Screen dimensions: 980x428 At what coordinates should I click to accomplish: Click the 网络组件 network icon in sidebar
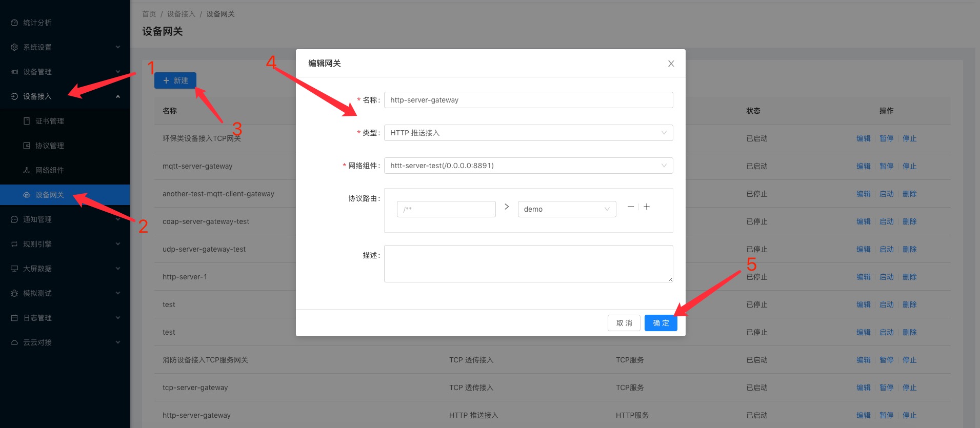tap(27, 170)
